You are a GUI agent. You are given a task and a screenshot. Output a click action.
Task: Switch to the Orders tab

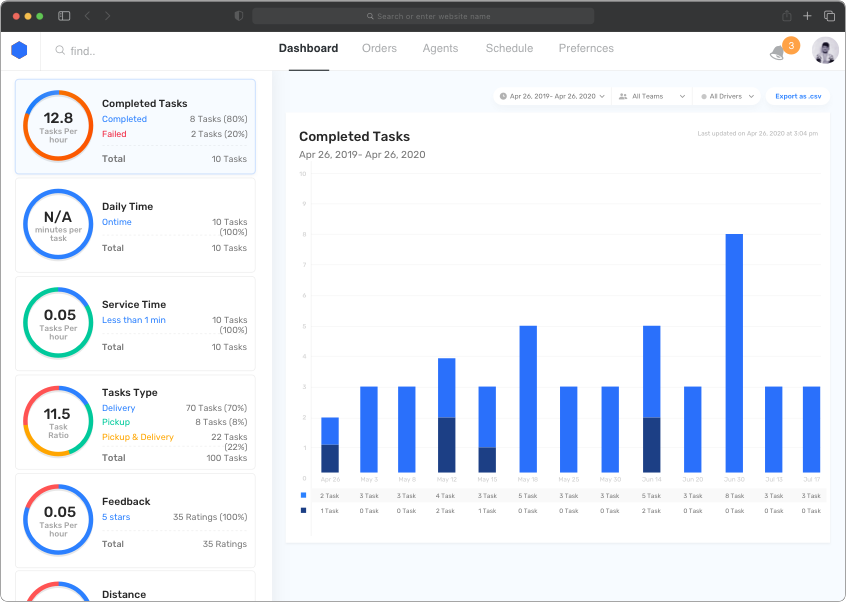click(x=379, y=49)
